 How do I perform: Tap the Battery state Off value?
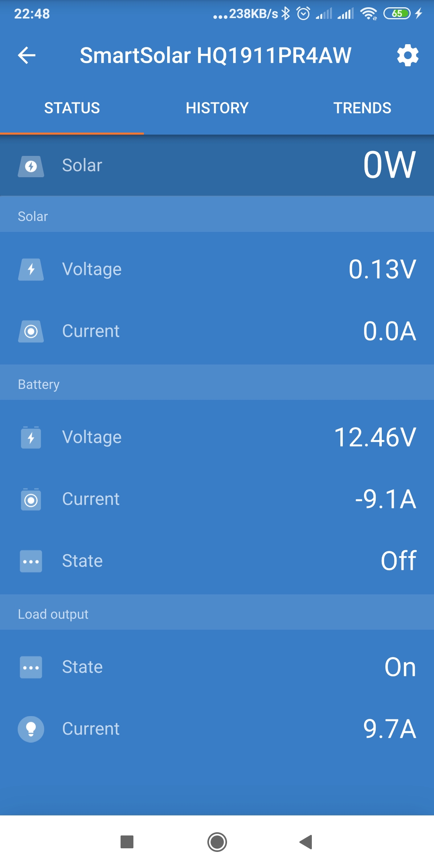398,561
